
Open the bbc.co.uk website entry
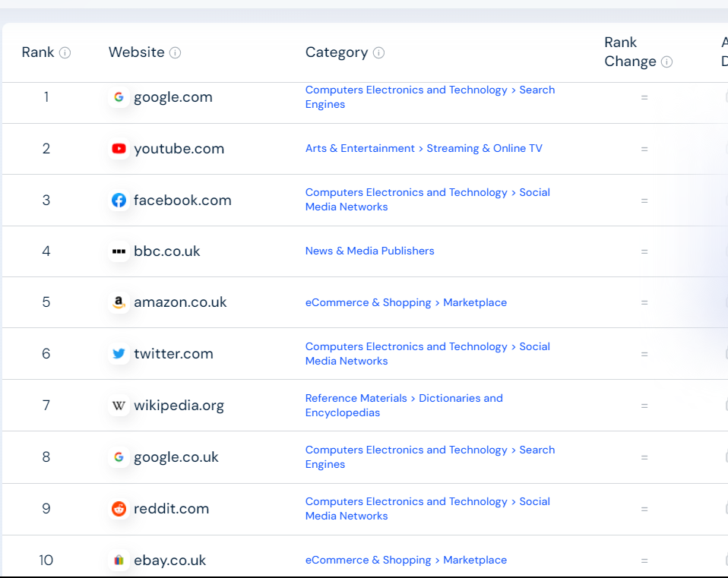tap(166, 251)
